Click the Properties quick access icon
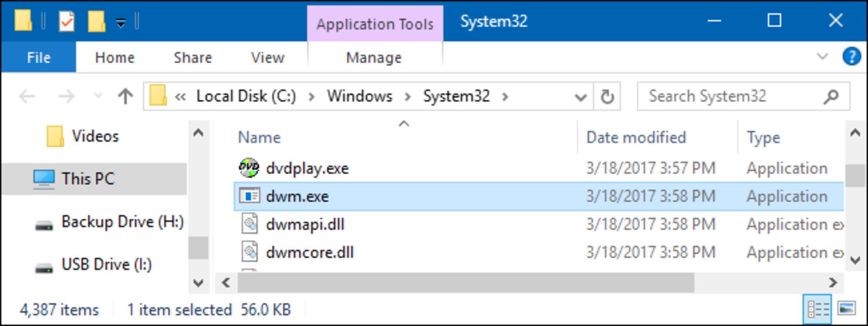Screen dimensions: 868x326 click(67, 21)
